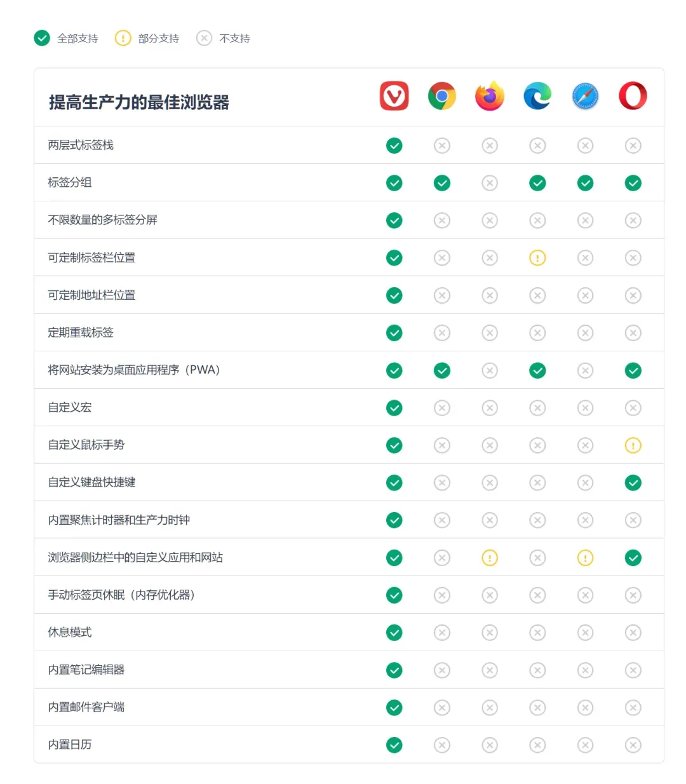
Task: Click the green 全部支持 legend icon
Action: (42, 38)
